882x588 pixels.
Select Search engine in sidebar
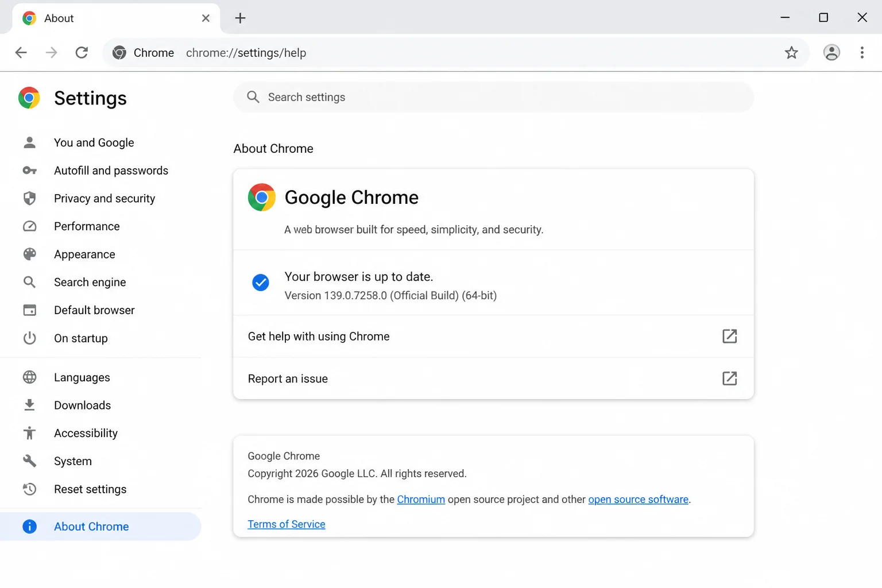pos(90,283)
